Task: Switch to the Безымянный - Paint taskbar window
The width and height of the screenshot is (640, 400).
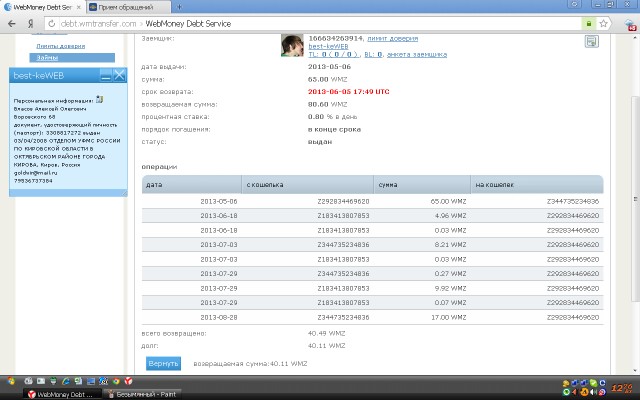Action: [142, 394]
